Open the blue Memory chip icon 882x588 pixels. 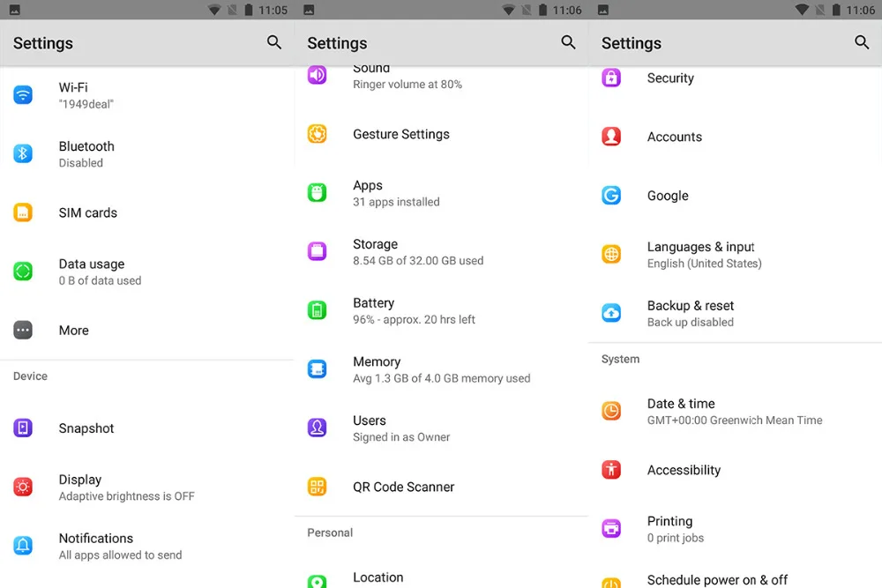318,369
